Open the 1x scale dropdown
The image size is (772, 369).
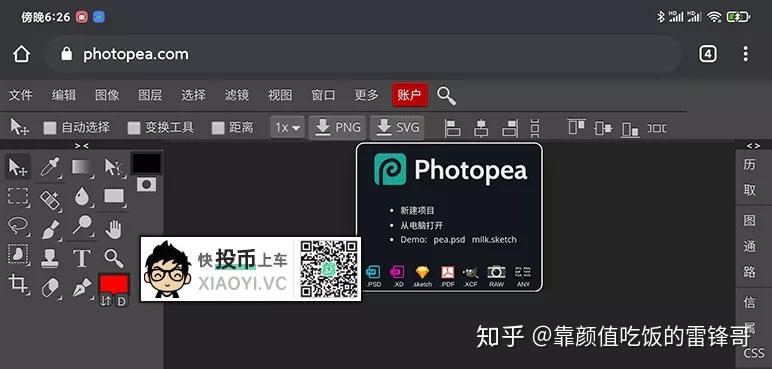(x=288, y=128)
